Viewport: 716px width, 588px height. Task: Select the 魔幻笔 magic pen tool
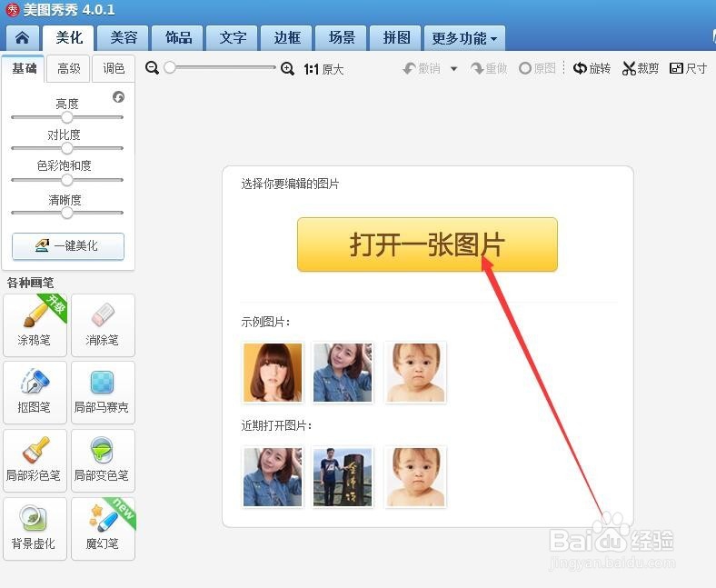pos(103,529)
